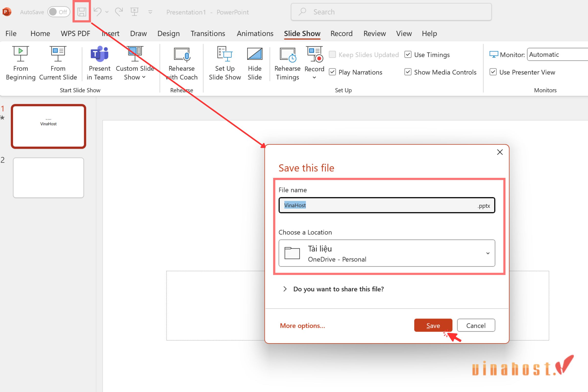The height and width of the screenshot is (392, 588).
Task: Toggle Use Presenter View checkbox
Action: pos(493,72)
